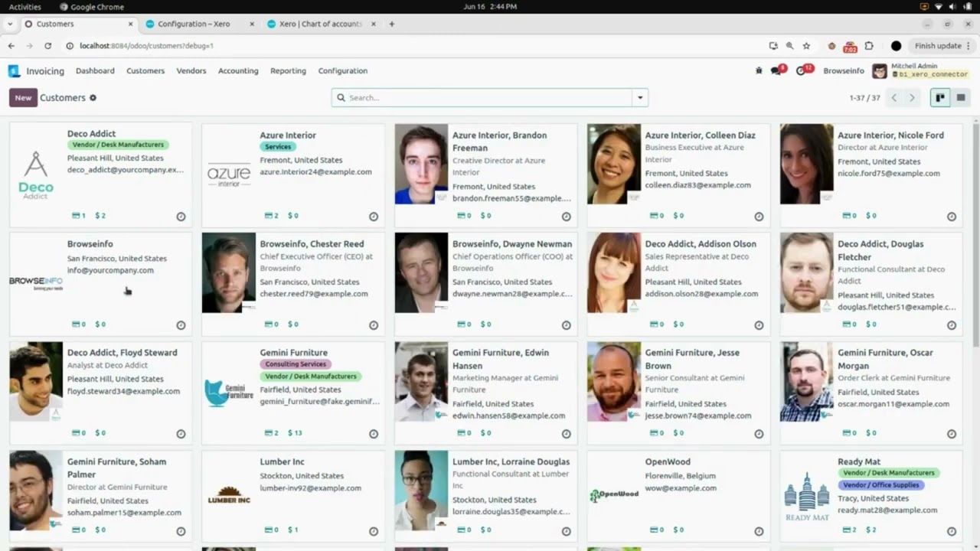Click the 1-37 / 37 pager counter
Screen dimensions: 980x551
click(x=865, y=98)
